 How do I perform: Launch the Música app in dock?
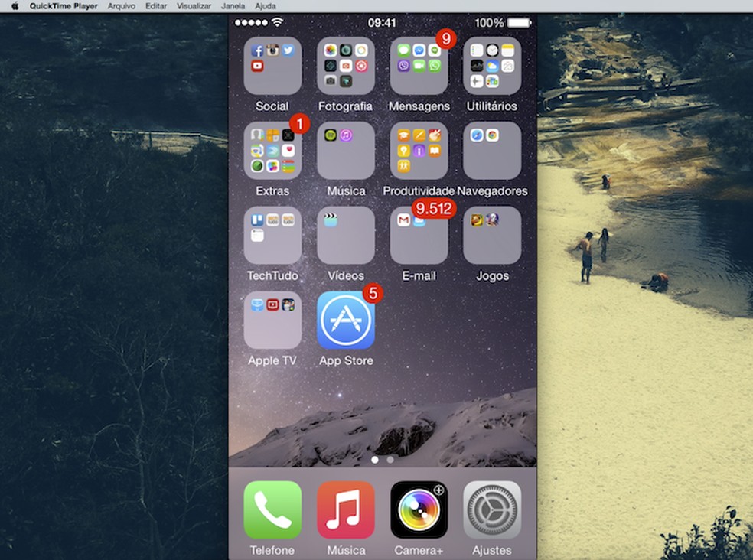tap(346, 510)
